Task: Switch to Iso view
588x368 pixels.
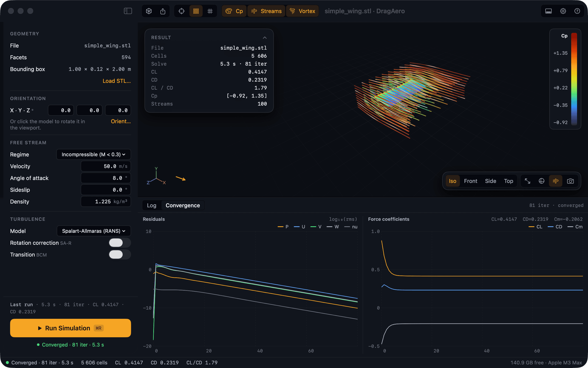Action: point(452,181)
